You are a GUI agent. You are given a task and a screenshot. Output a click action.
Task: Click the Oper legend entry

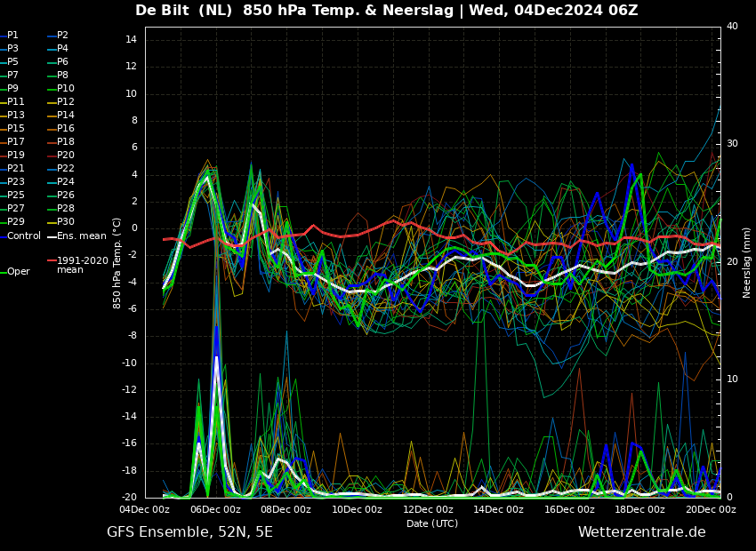(18, 272)
